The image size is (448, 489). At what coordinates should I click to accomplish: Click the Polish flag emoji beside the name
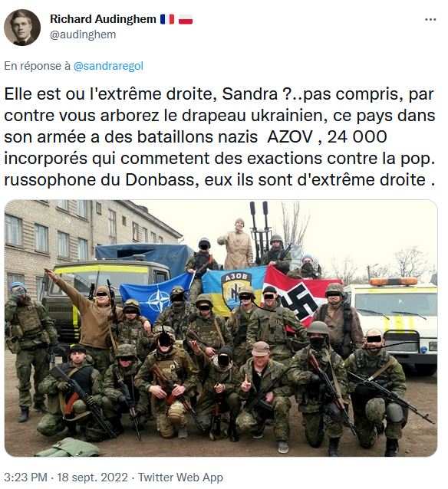[x=186, y=19]
